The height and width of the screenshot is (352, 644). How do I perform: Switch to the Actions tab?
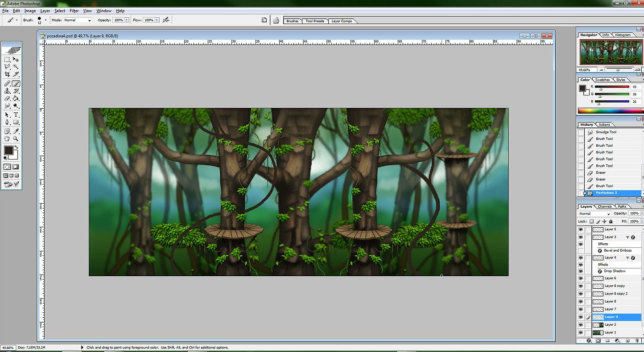[604, 125]
